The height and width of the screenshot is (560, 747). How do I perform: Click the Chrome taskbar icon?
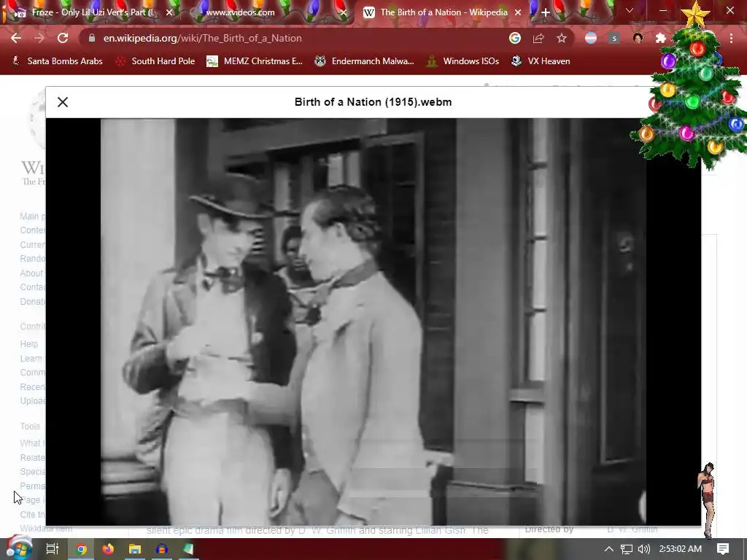pos(82,549)
